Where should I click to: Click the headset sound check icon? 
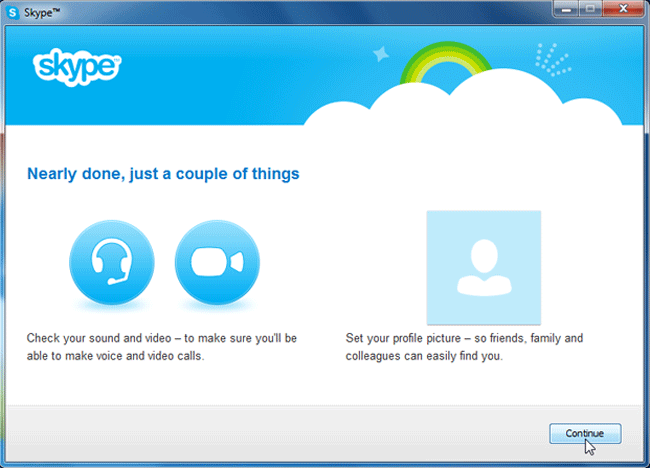pyautogui.click(x=112, y=263)
